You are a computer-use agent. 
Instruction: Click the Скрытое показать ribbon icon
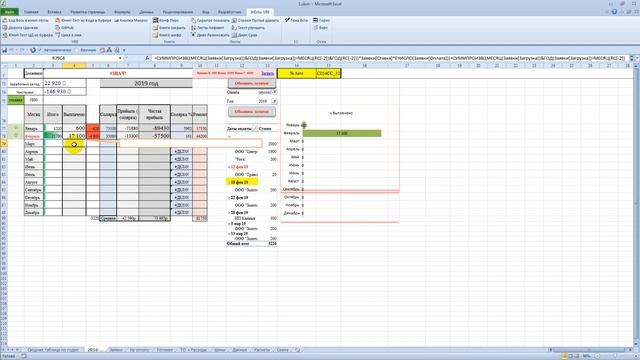(x=193, y=20)
